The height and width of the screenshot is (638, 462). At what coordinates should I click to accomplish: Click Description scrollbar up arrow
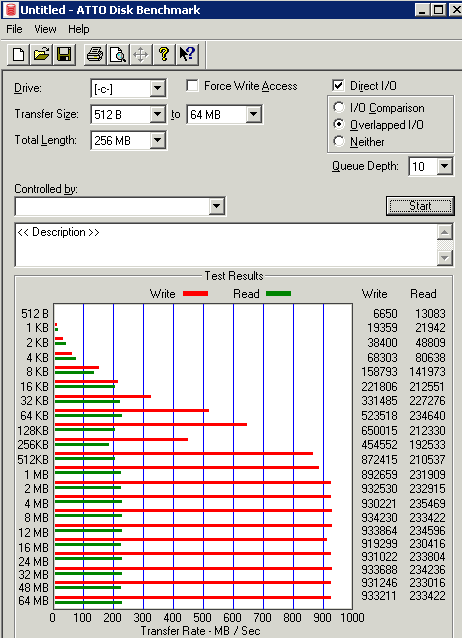click(x=444, y=232)
